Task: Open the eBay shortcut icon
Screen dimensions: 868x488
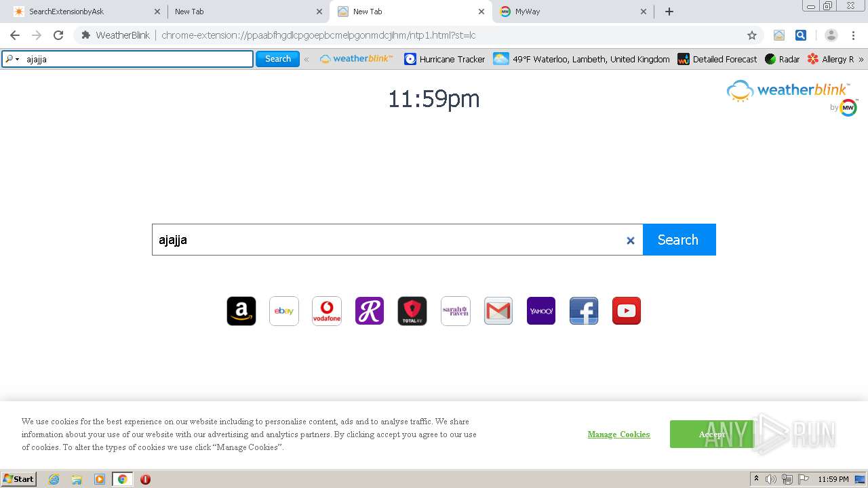Action: click(x=284, y=311)
